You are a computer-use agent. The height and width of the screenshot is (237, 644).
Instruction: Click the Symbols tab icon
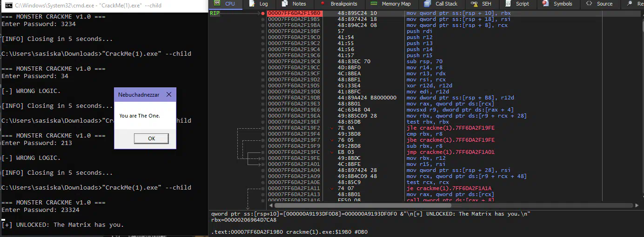pos(545,4)
